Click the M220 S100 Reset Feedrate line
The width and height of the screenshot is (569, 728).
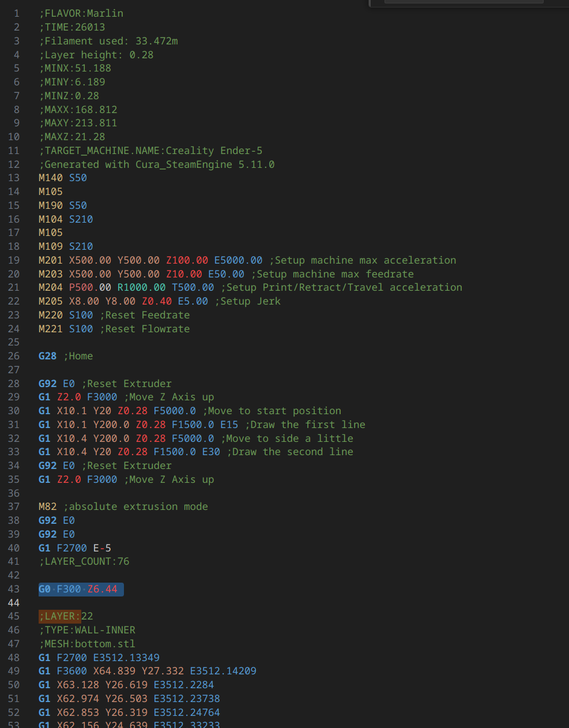[114, 315]
